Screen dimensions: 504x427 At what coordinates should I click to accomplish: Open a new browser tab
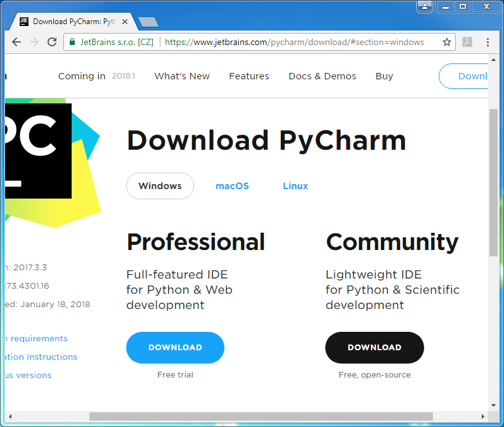point(148,22)
